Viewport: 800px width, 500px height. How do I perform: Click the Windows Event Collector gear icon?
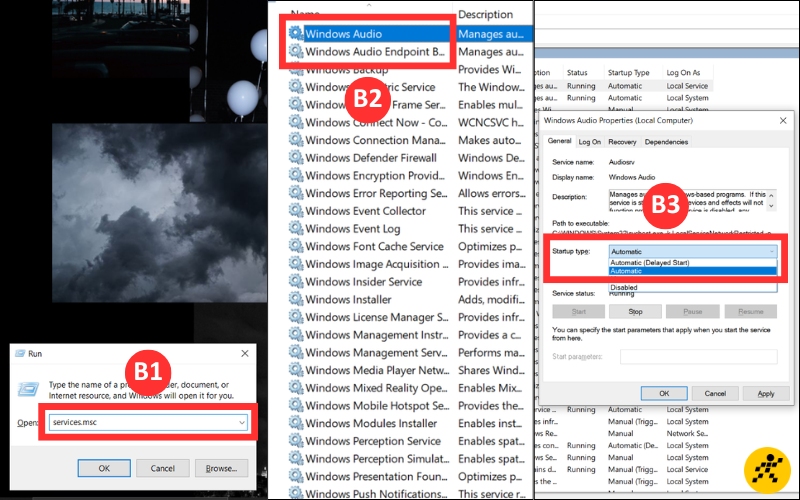[x=295, y=211]
